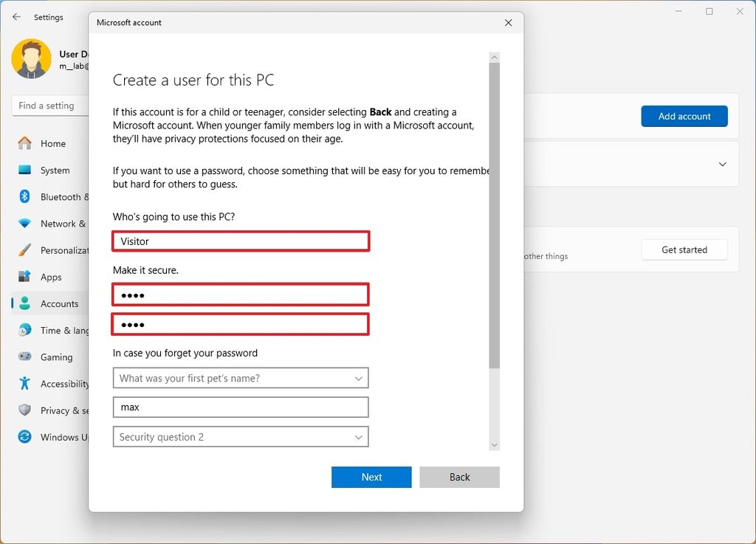Open the Security question 2 dropdown
756x544 pixels.
click(241, 437)
